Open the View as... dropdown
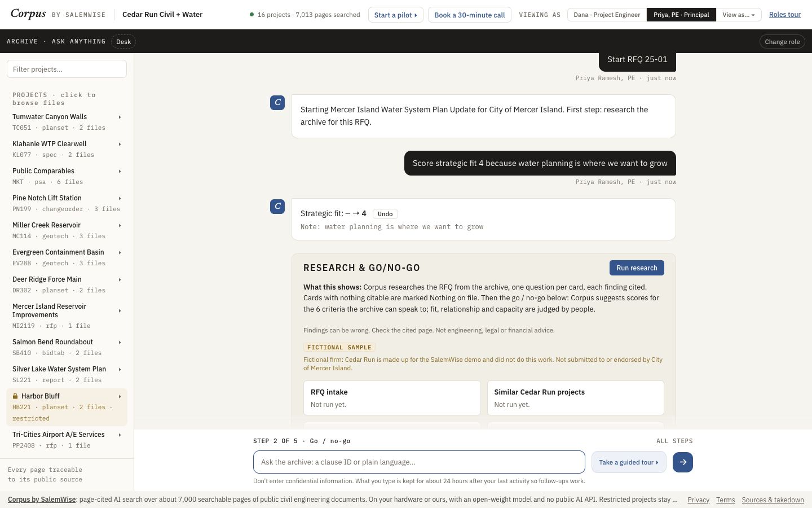The image size is (812, 508). click(x=739, y=15)
